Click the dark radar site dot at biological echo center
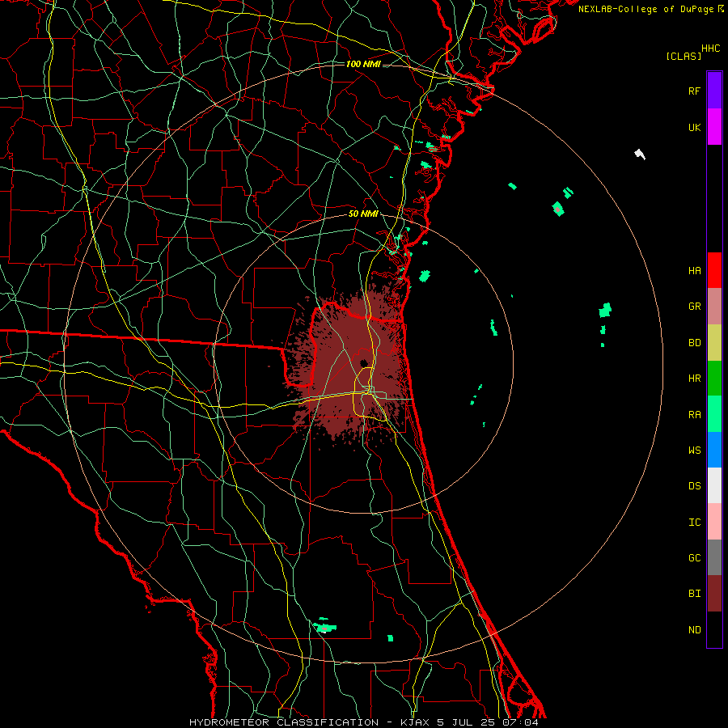 pyautogui.click(x=363, y=363)
